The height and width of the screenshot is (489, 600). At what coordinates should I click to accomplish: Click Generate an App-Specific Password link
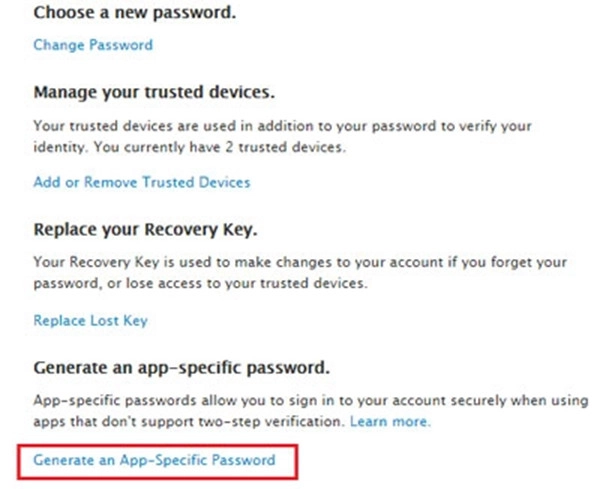(x=153, y=460)
